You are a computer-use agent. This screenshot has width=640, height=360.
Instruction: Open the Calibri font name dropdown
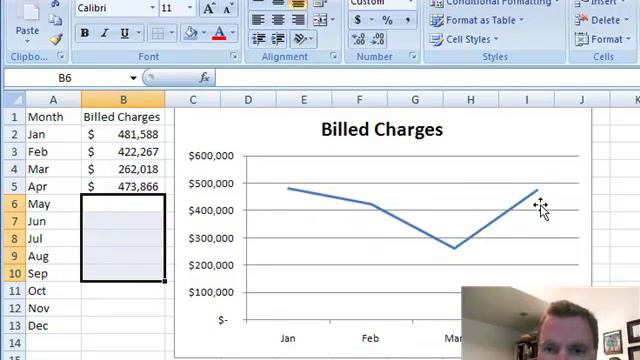tap(152, 8)
